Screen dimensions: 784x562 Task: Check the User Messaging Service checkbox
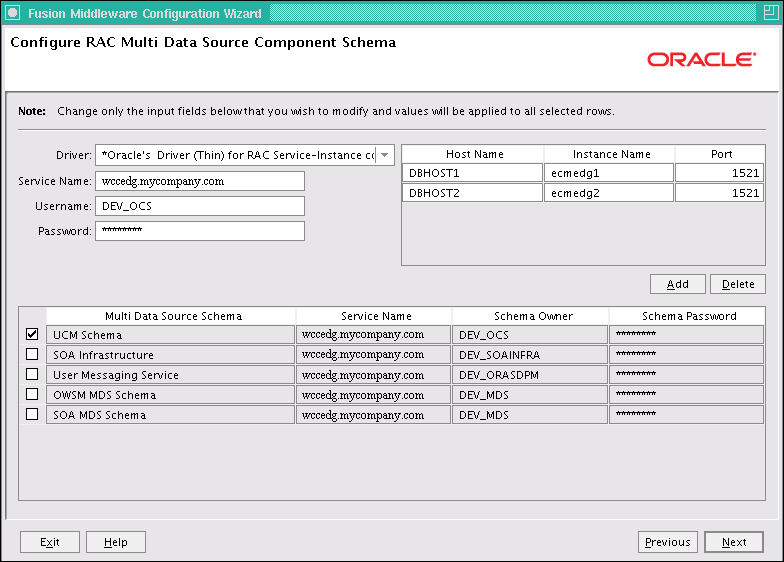point(32,374)
